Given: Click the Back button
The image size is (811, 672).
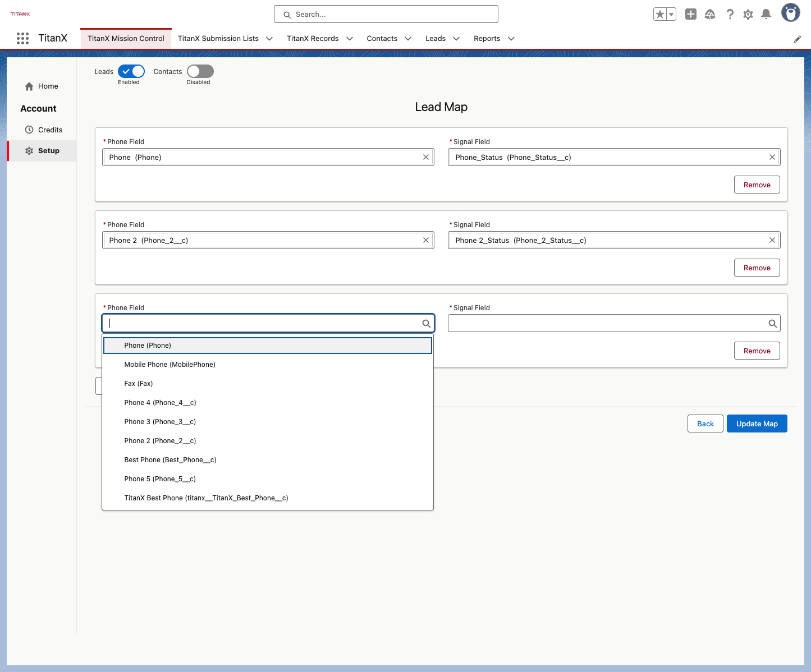Looking at the screenshot, I should 705,424.
